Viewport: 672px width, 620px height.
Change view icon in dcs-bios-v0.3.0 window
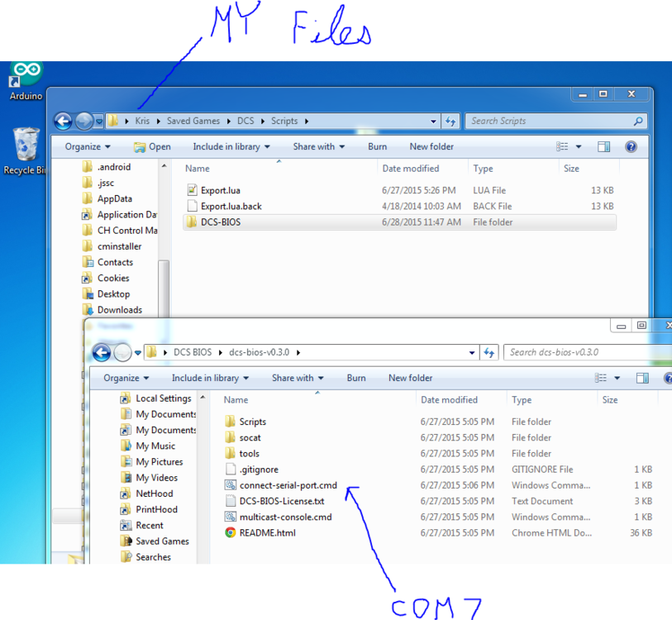600,378
